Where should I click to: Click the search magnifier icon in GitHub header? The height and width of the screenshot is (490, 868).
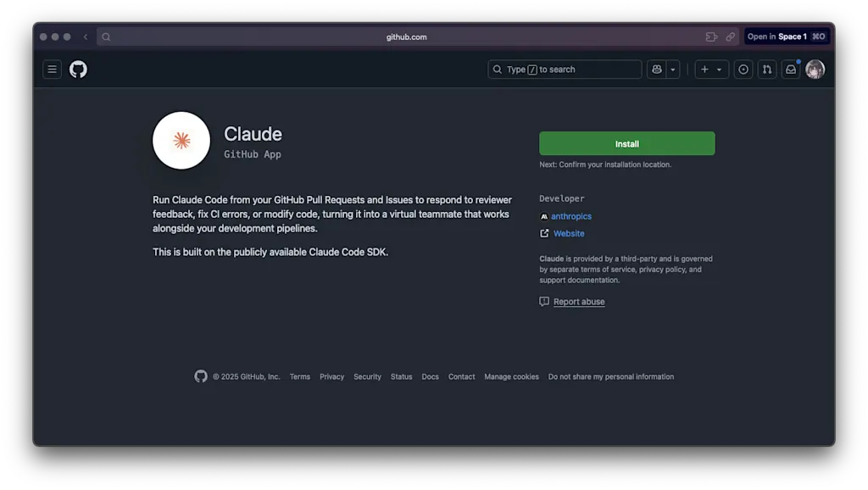coord(497,70)
